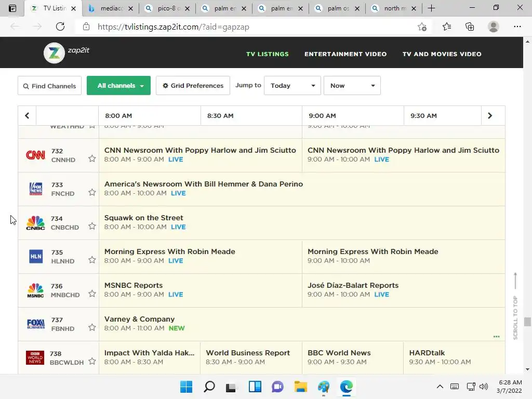Click the browser address bar URL
The image size is (532, 399).
[174, 27]
